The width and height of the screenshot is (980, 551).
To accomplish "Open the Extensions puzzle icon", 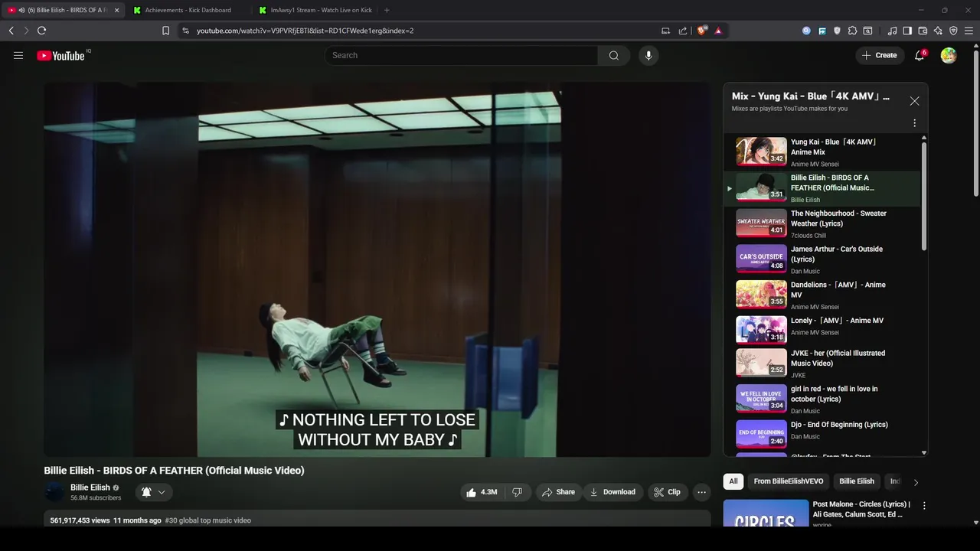I will click(852, 31).
